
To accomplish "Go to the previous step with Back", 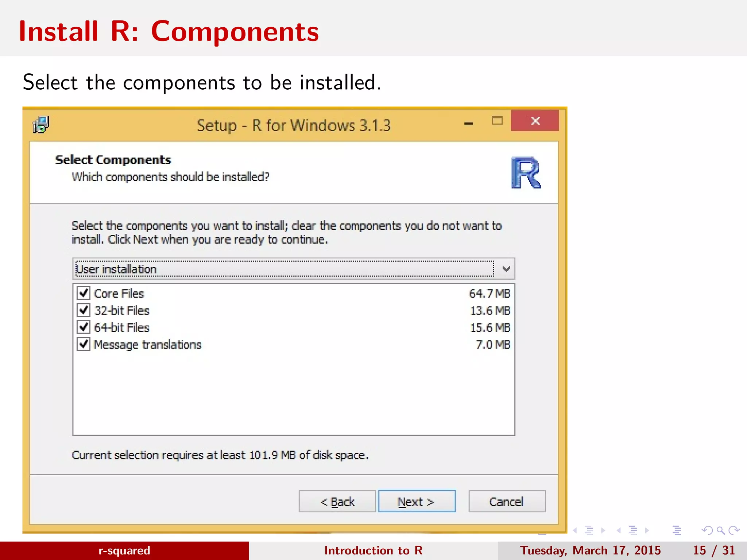I will click(x=337, y=501).
